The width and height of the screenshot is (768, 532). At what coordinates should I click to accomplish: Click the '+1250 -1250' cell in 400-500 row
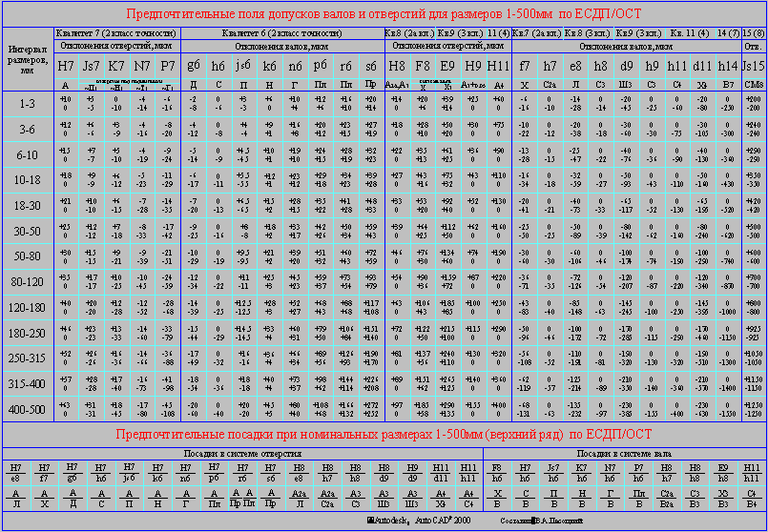click(x=754, y=409)
